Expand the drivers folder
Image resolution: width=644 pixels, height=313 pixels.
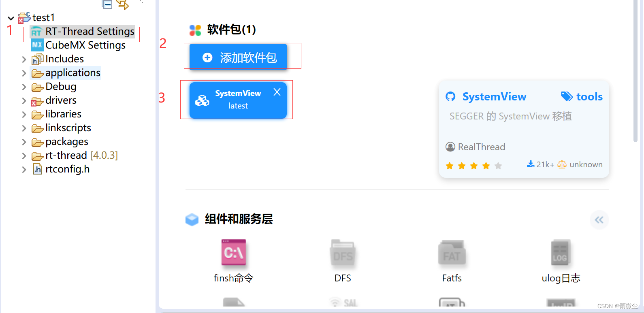tap(24, 101)
